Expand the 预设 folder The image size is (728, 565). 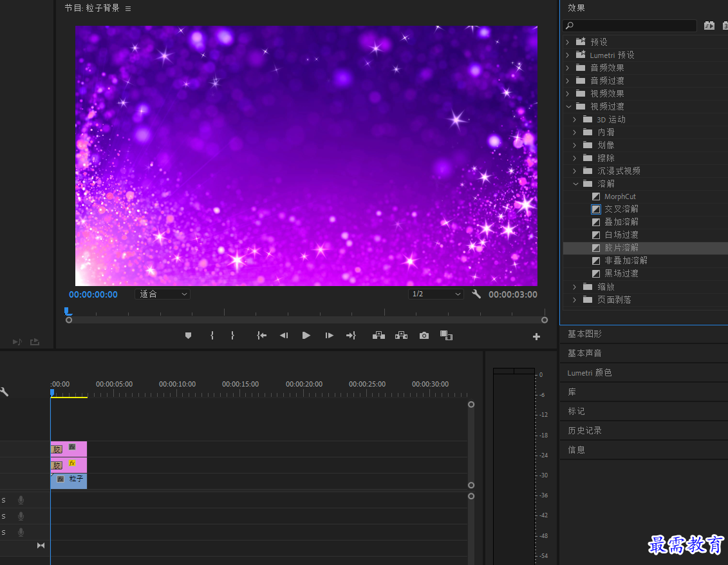(567, 42)
